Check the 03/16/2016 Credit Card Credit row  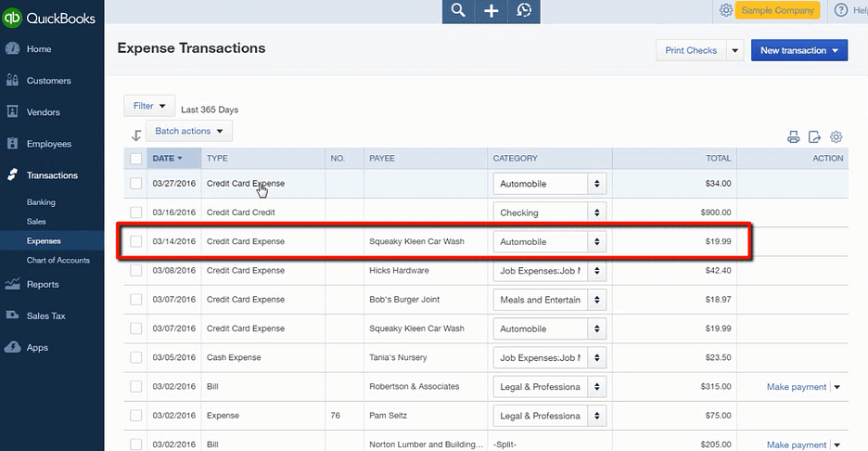[135, 213]
